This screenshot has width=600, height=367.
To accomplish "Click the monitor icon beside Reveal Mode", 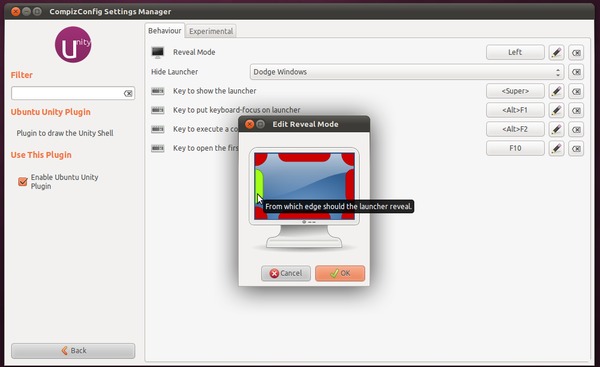I will pos(158,52).
